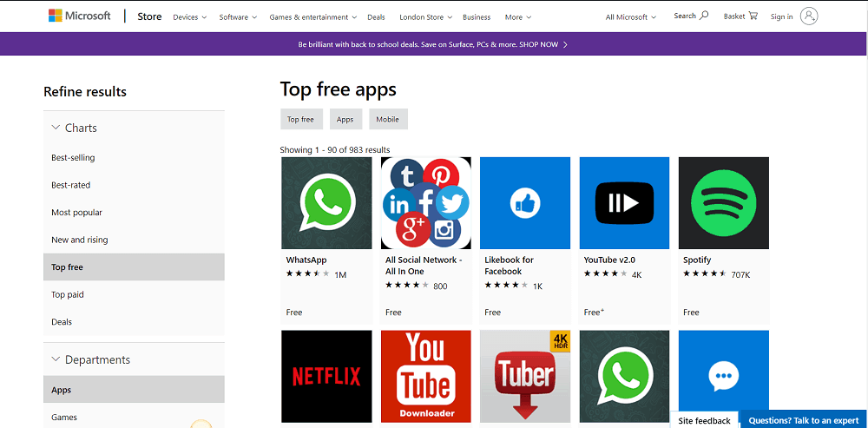Expand the Devices menu
868x428 pixels.
(x=189, y=17)
